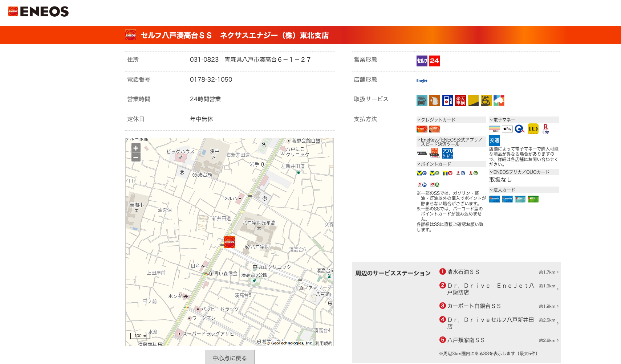Click the 24時間営業 business hours text
621x364 pixels.
(x=205, y=99)
